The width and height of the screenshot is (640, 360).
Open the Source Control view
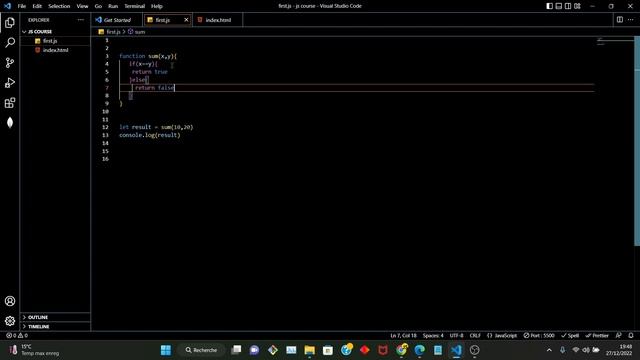(10, 62)
